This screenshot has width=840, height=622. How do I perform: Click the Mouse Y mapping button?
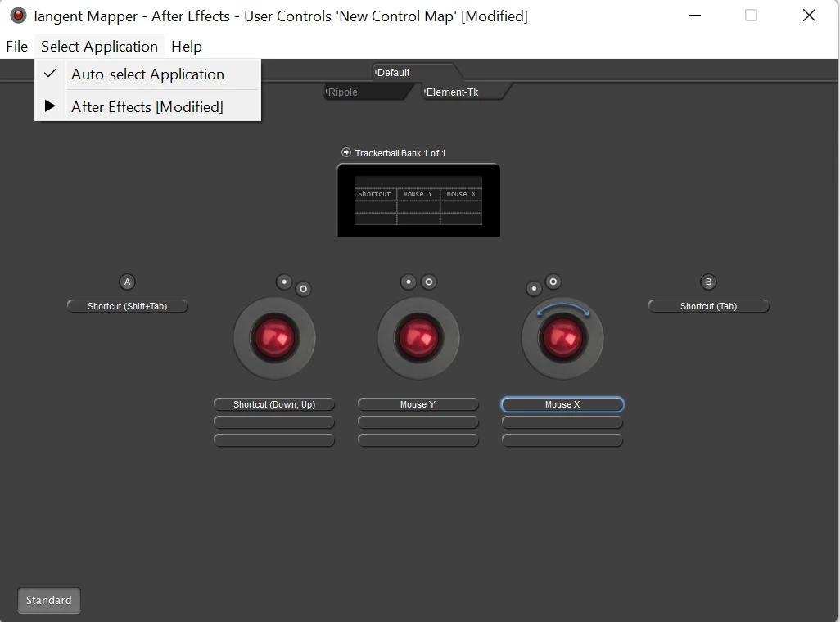(418, 404)
